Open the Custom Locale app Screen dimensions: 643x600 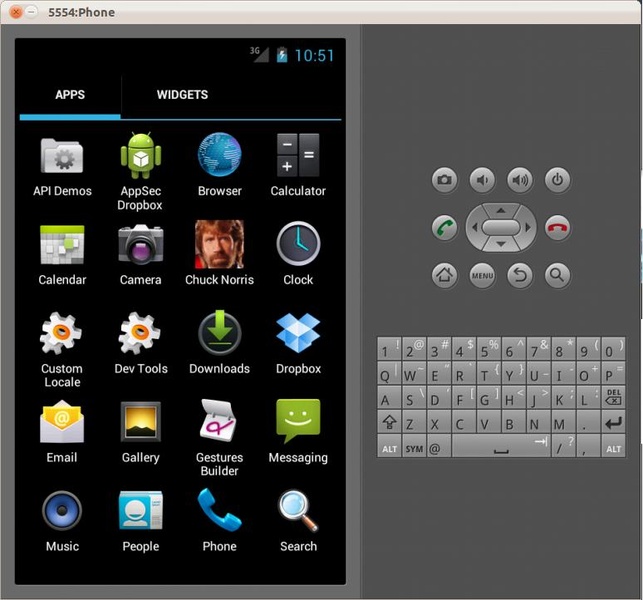pyautogui.click(x=62, y=350)
